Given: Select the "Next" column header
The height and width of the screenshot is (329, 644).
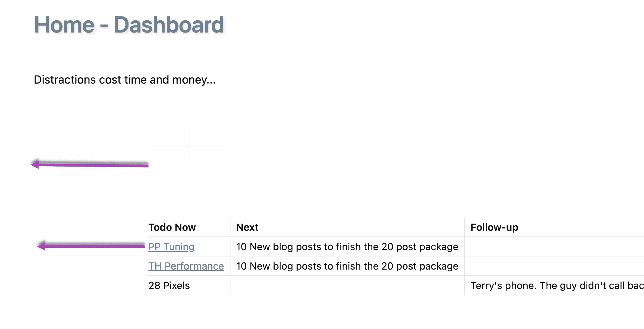Looking at the screenshot, I should (x=247, y=227).
